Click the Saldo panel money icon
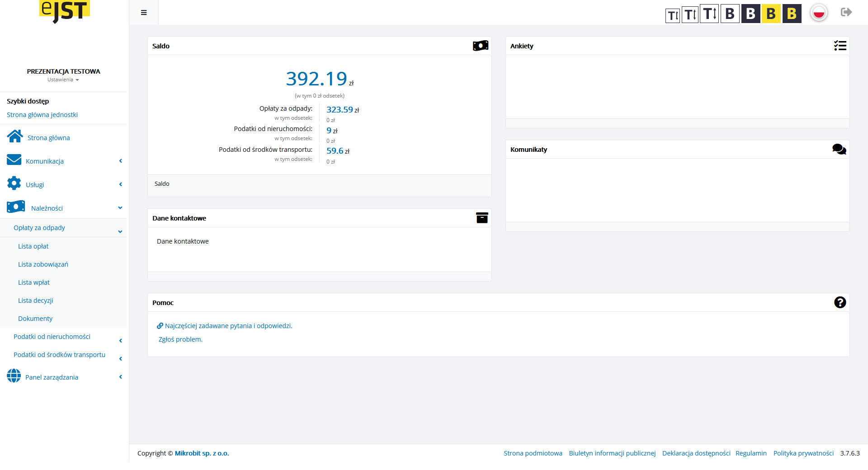Viewport: 868px width, 470px height. (x=480, y=46)
